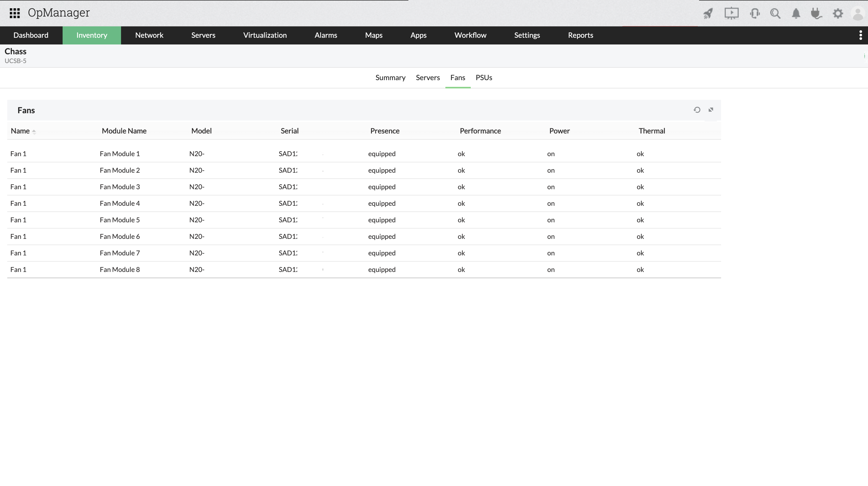Open the Alarms menu
The height and width of the screenshot is (486, 868).
[325, 35]
